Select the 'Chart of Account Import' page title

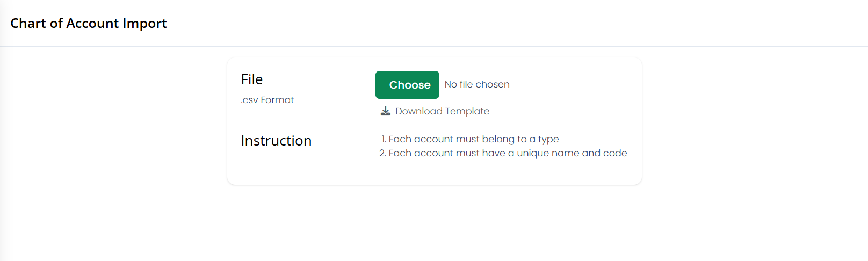coord(89,24)
